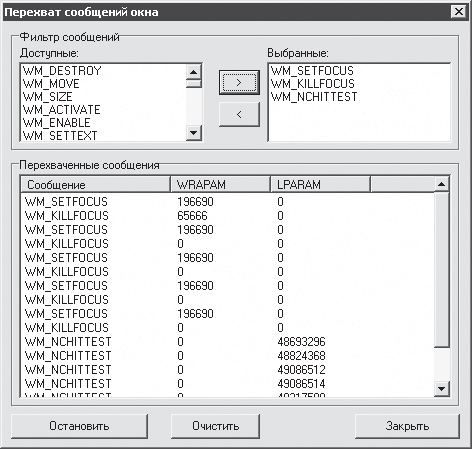472x449 pixels.
Task: Click the LPARAM column header
Action: (320, 184)
